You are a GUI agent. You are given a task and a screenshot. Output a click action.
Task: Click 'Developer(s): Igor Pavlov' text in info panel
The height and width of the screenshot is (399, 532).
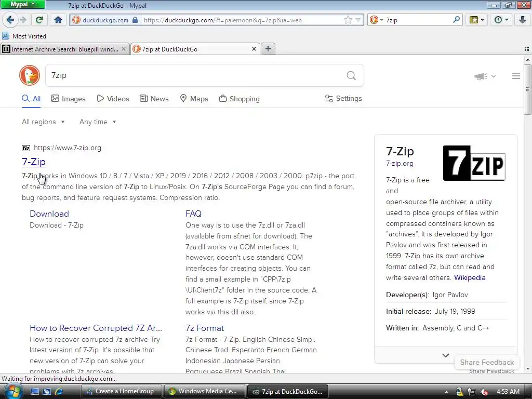[427, 295]
